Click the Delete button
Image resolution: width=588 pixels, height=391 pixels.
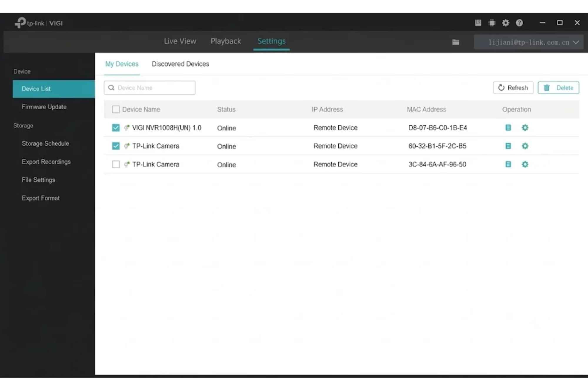pos(558,88)
